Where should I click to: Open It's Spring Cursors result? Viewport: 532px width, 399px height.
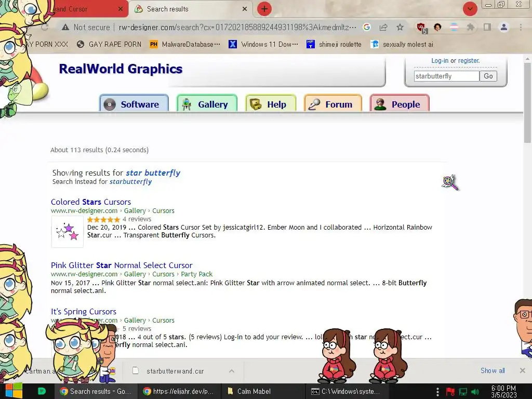pos(84,312)
